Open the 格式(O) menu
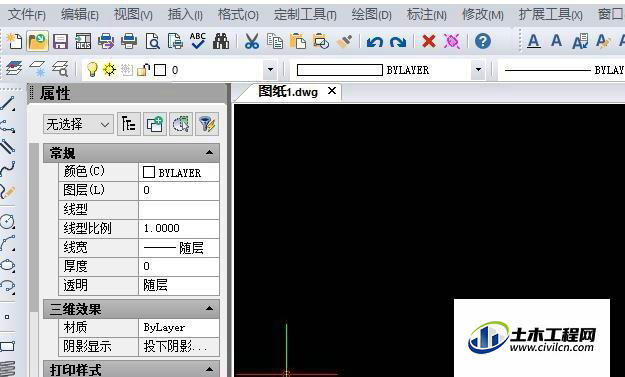Screen dimensions: 625x377 coord(238,15)
